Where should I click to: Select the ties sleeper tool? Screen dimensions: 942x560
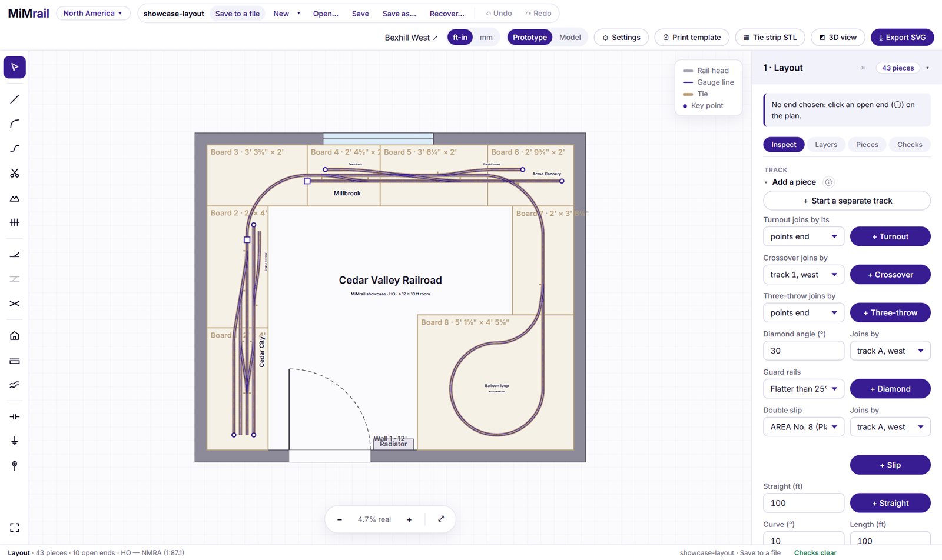click(x=15, y=222)
